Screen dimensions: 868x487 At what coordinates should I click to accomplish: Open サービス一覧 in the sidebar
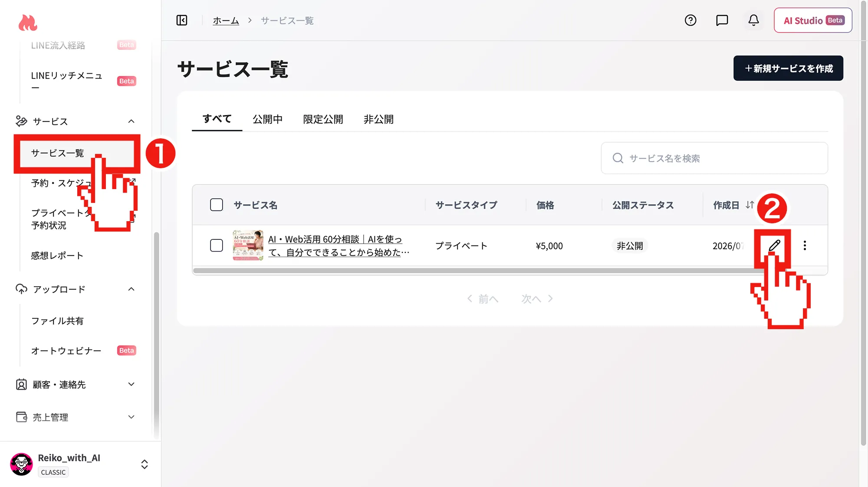click(58, 153)
